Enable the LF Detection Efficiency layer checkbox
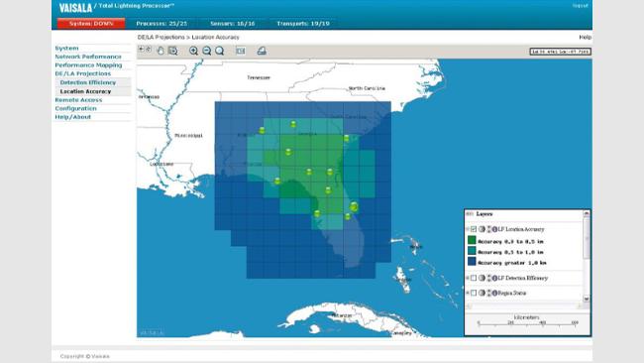This screenshot has width=644, height=363. 474,278
